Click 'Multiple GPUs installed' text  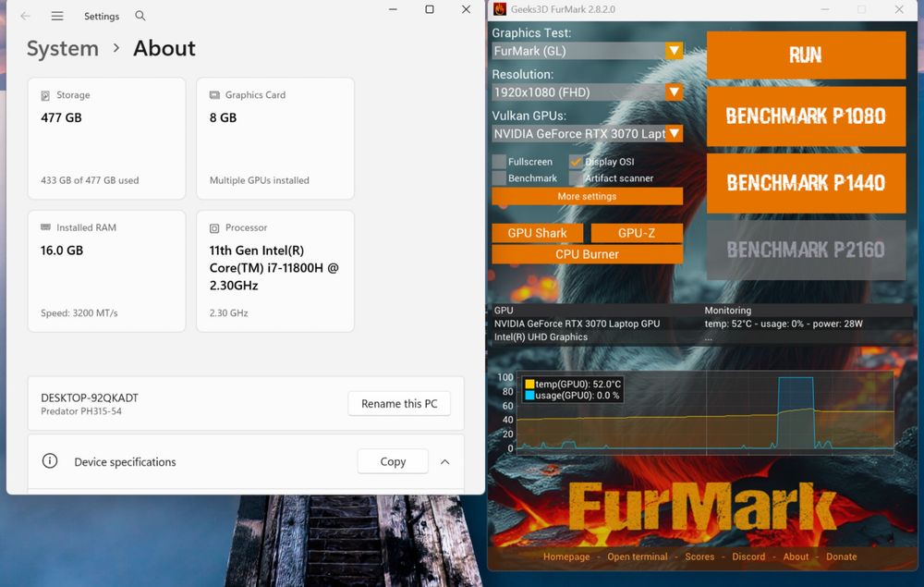pyautogui.click(x=260, y=180)
